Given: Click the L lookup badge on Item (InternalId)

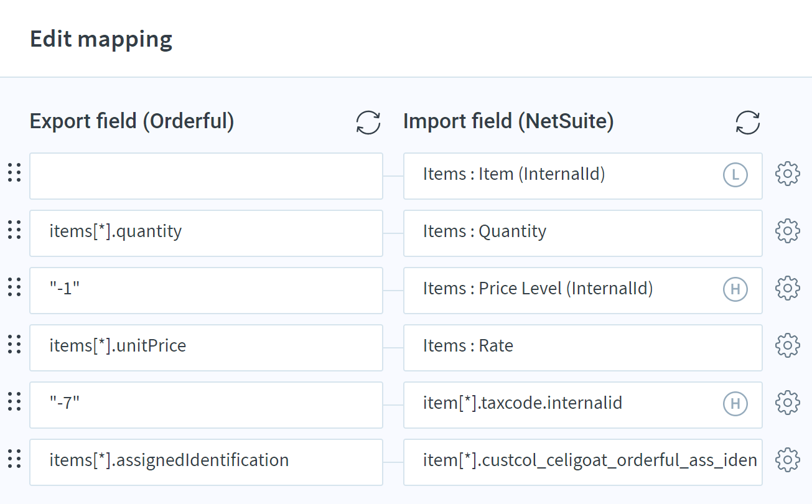Looking at the screenshot, I should pos(735,175).
